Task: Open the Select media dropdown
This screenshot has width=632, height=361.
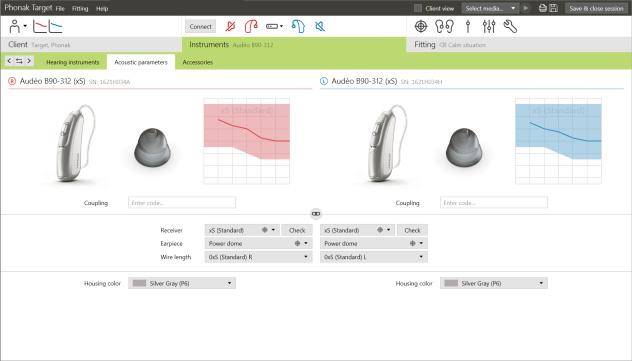Action: [x=490, y=8]
